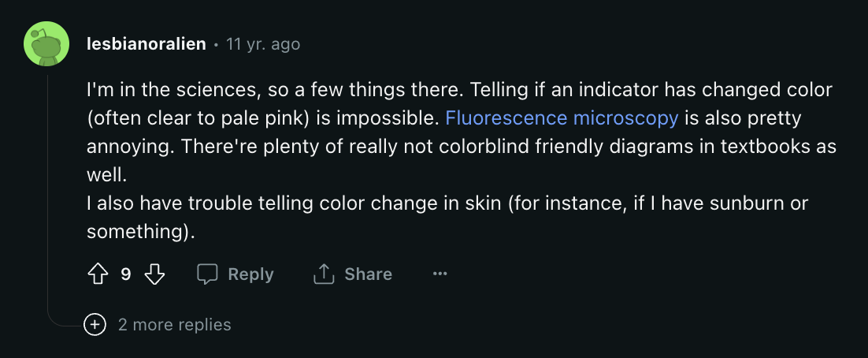This screenshot has width=868, height=358.
Task: Click the "11 yr. ago" timestamp
Action: coord(263,44)
